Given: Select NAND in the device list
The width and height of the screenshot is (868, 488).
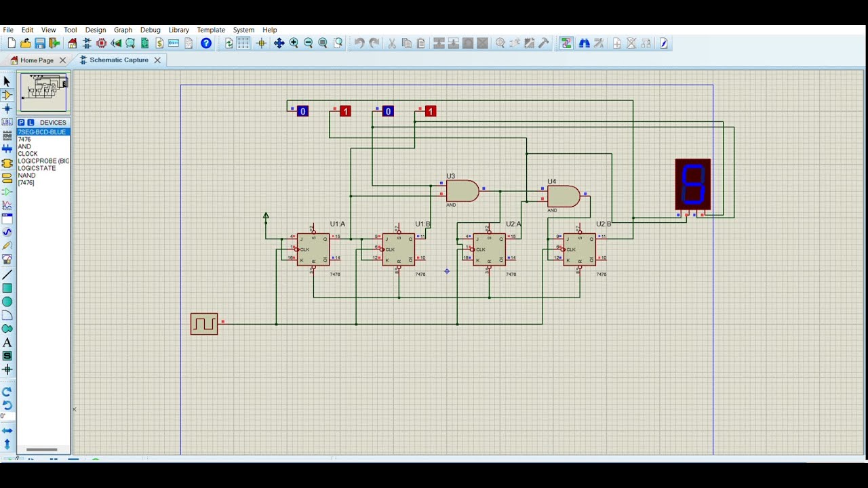Looking at the screenshot, I should [x=26, y=176].
